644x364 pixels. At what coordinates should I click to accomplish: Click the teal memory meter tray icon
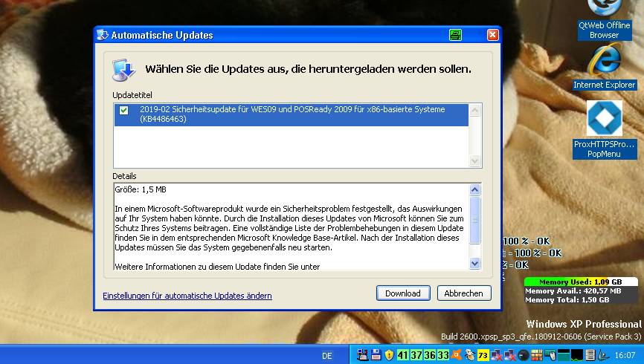(564, 355)
